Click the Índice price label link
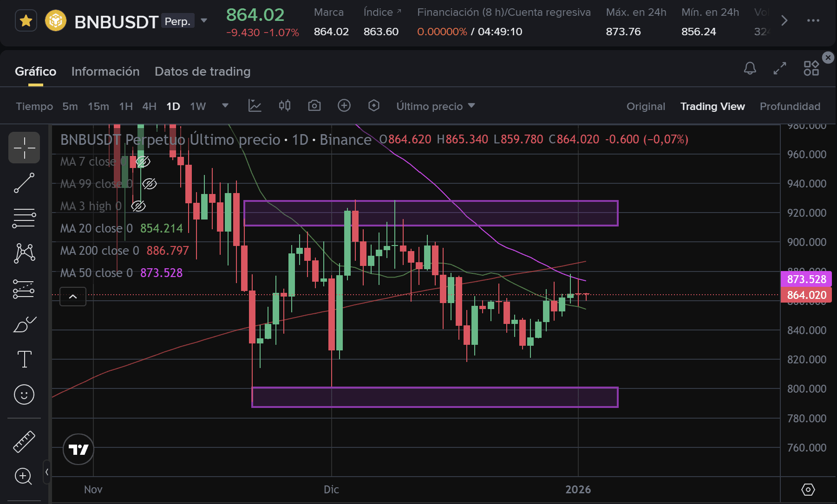This screenshot has height=504, width=837. pos(382,13)
